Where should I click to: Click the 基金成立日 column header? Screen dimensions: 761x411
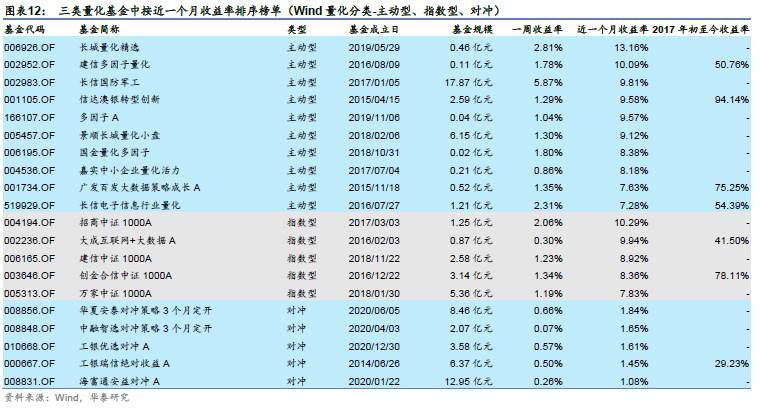374,30
